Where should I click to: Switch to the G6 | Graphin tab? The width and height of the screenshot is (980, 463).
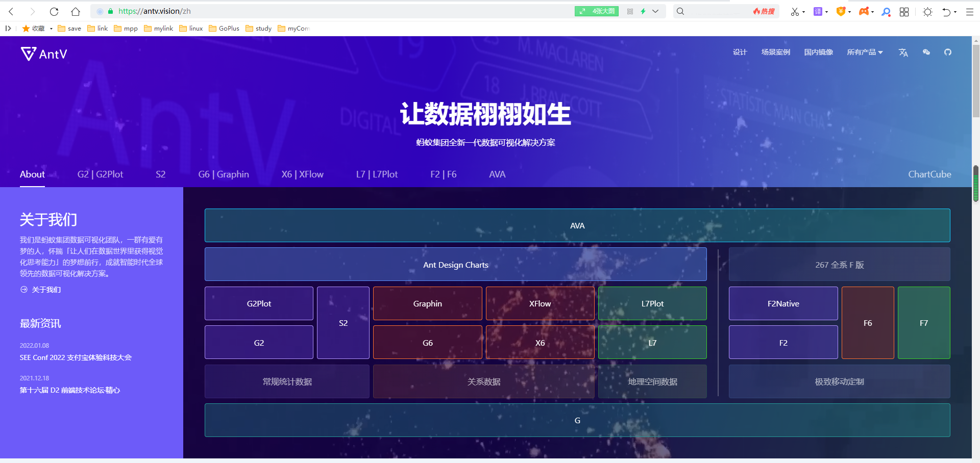pyautogui.click(x=224, y=174)
